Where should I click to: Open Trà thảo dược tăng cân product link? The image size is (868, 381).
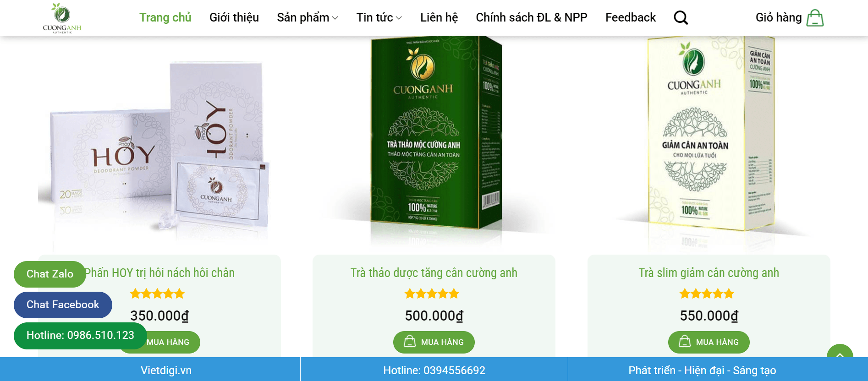click(434, 273)
